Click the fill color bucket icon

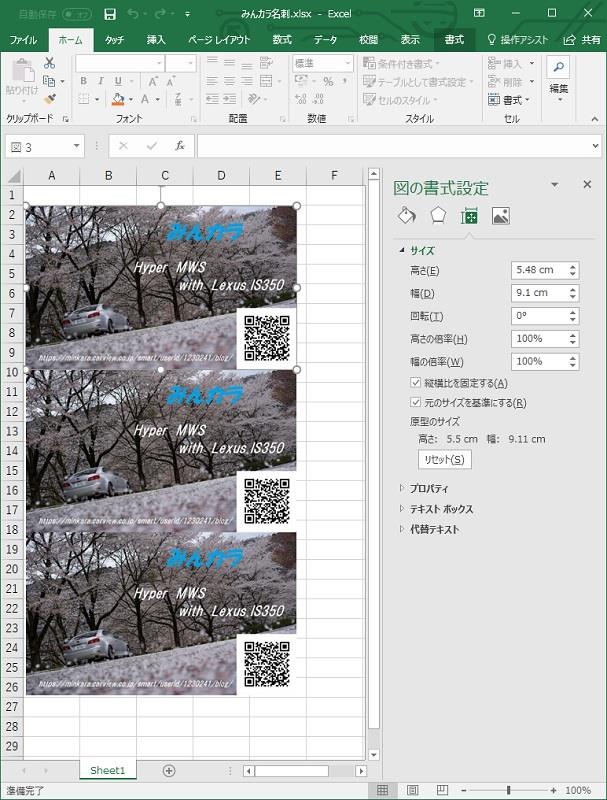click(118, 99)
